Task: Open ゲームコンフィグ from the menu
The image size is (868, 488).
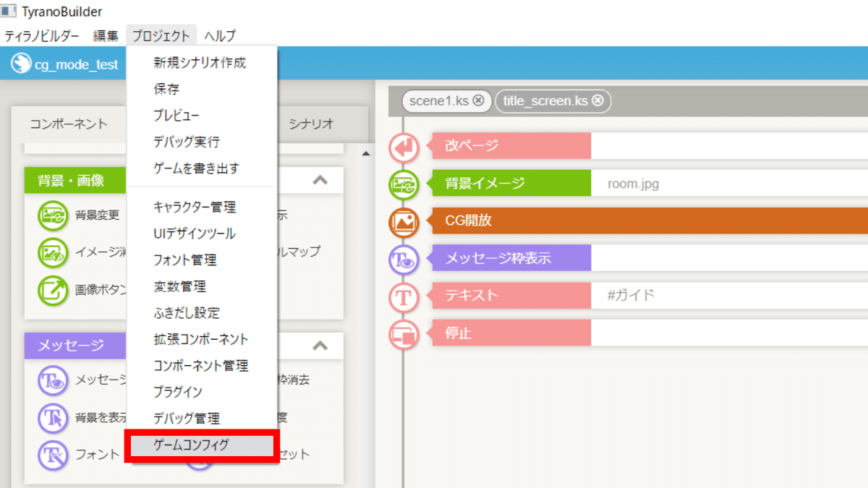Action: pyautogui.click(x=202, y=445)
